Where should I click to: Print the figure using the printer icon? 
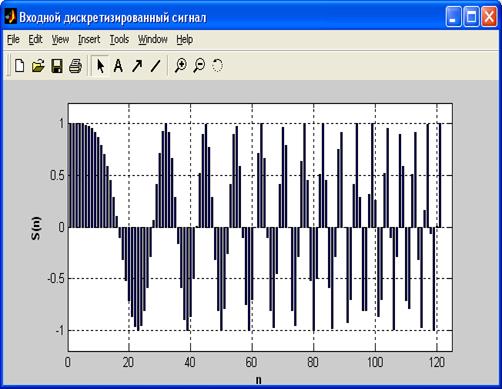(x=75, y=66)
